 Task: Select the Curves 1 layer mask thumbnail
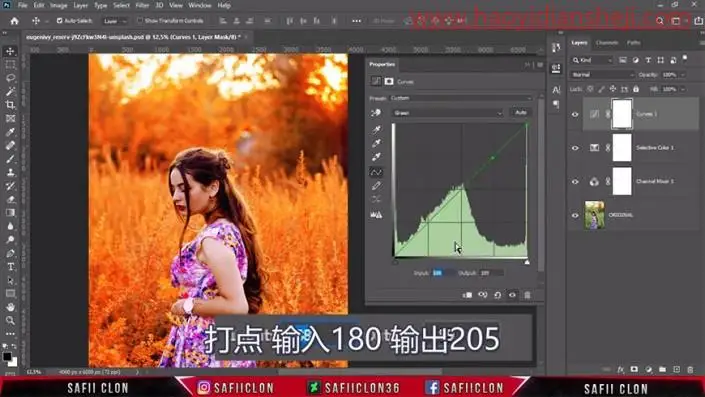(x=622, y=114)
